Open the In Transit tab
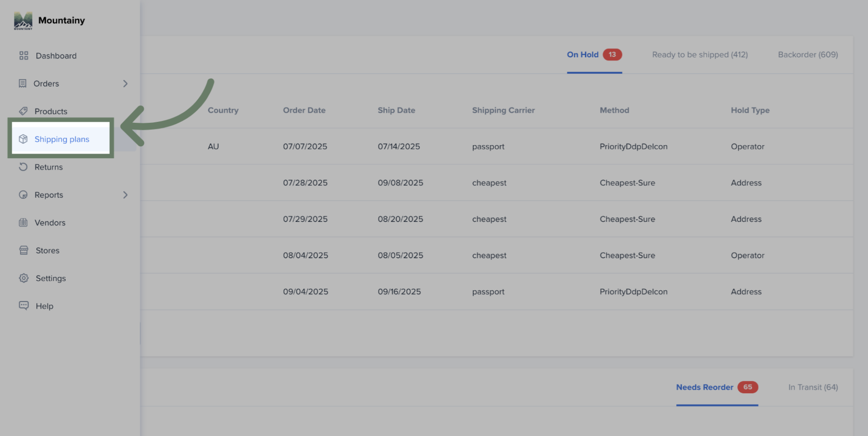The image size is (868, 436). click(813, 387)
